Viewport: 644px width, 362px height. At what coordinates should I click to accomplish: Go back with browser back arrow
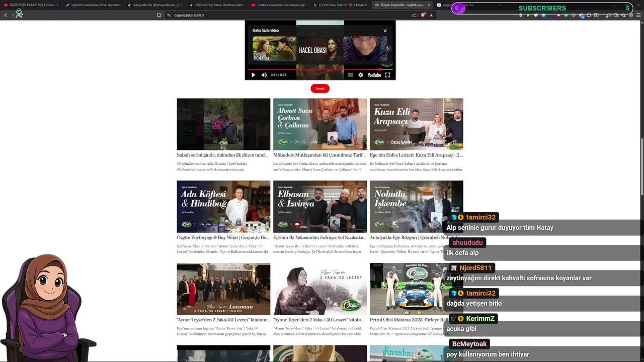coord(6,15)
